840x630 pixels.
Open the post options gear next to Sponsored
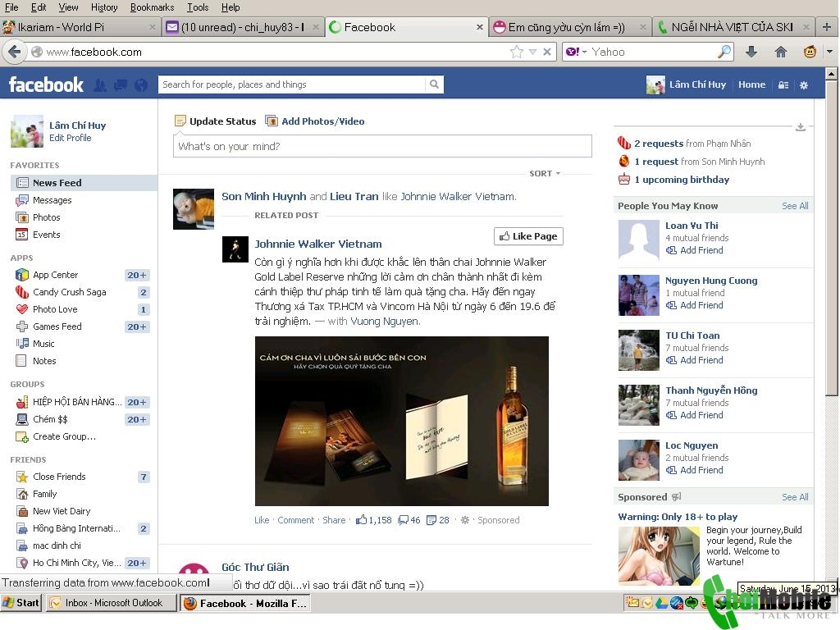tap(465, 519)
